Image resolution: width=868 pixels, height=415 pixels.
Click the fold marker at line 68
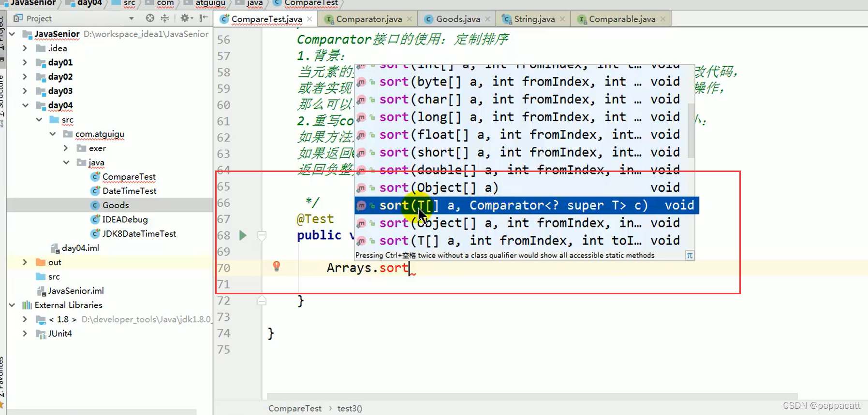pos(262,236)
